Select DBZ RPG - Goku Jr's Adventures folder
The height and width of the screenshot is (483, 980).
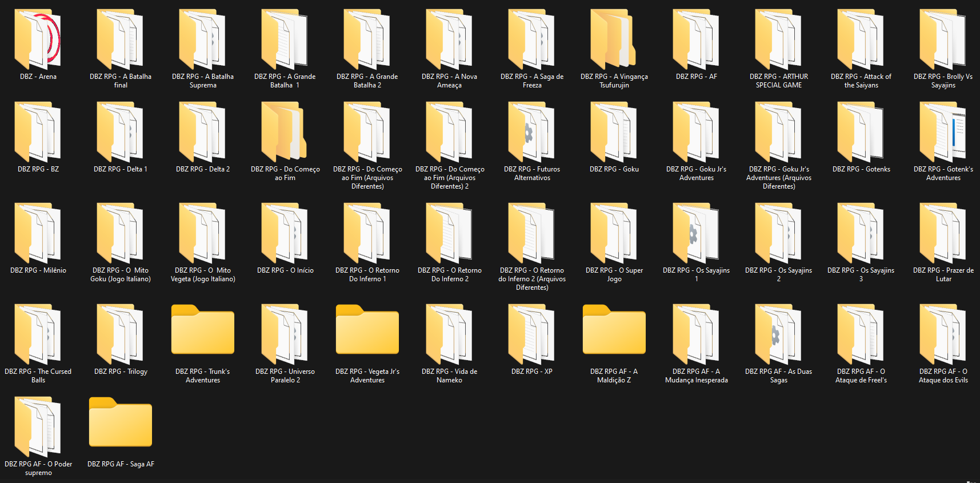(x=696, y=132)
